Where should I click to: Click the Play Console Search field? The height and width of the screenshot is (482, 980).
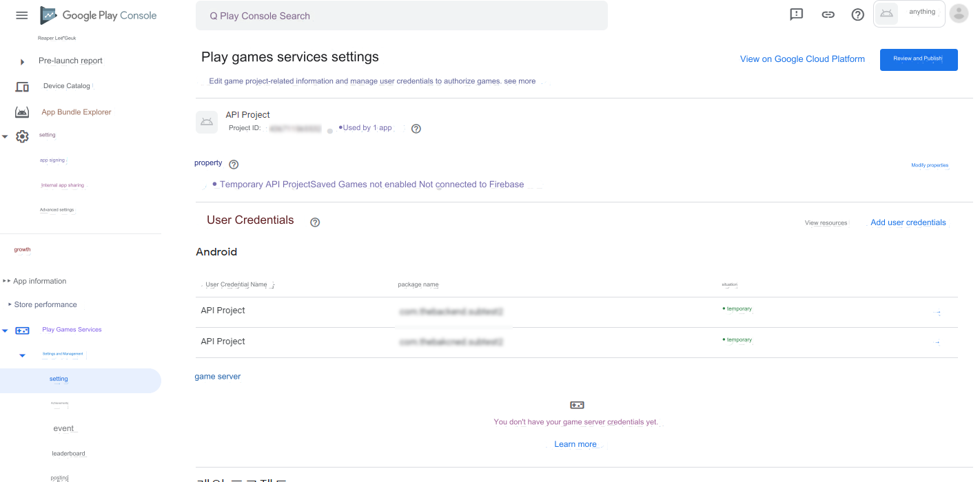pyautogui.click(x=401, y=16)
